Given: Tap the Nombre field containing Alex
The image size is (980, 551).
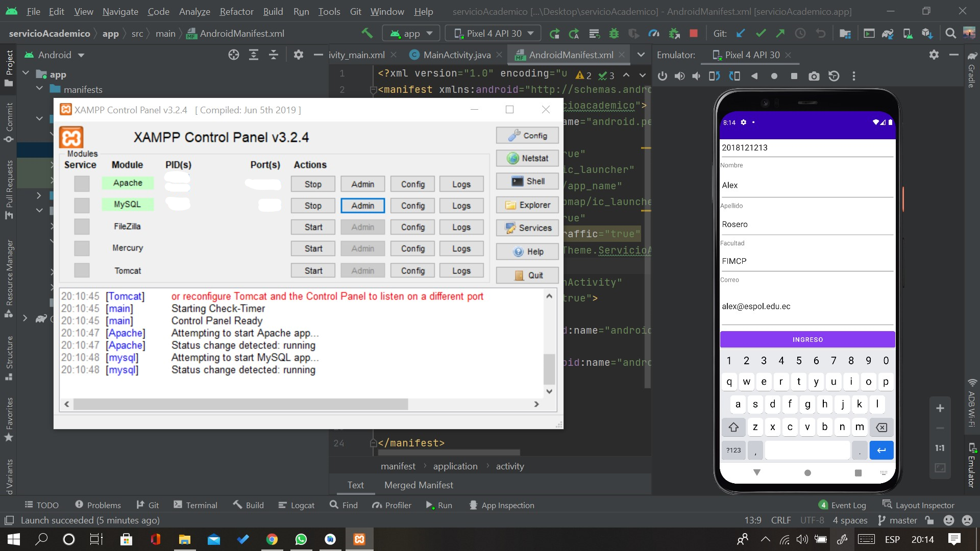Looking at the screenshot, I should click(x=807, y=185).
